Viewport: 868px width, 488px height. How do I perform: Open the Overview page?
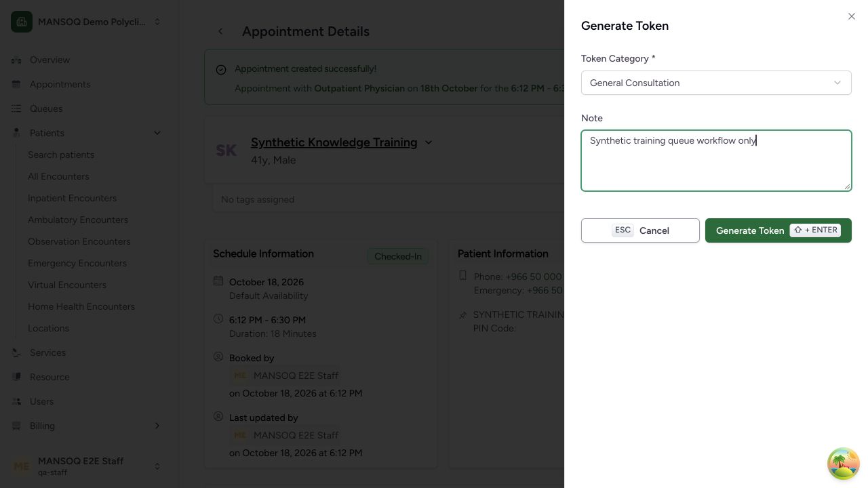pos(50,60)
